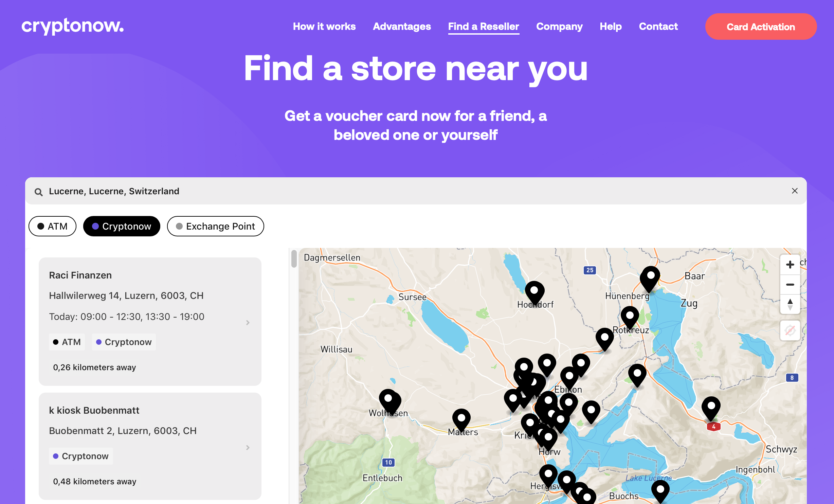Click the route 10 road marker

point(388,462)
